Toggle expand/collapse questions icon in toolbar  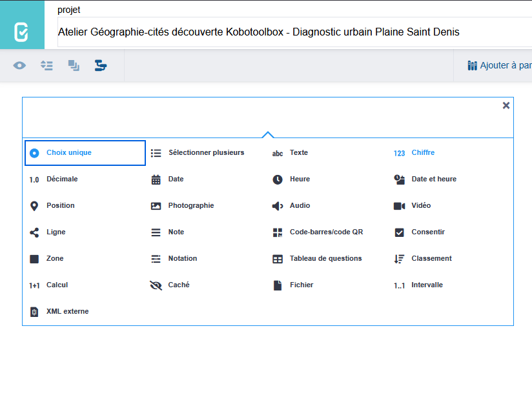click(x=46, y=65)
